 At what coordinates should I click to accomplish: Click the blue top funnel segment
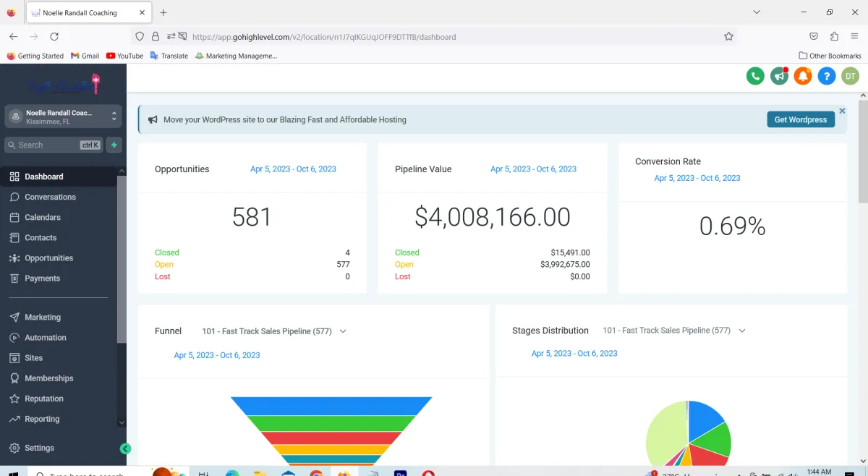click(331, 404)
